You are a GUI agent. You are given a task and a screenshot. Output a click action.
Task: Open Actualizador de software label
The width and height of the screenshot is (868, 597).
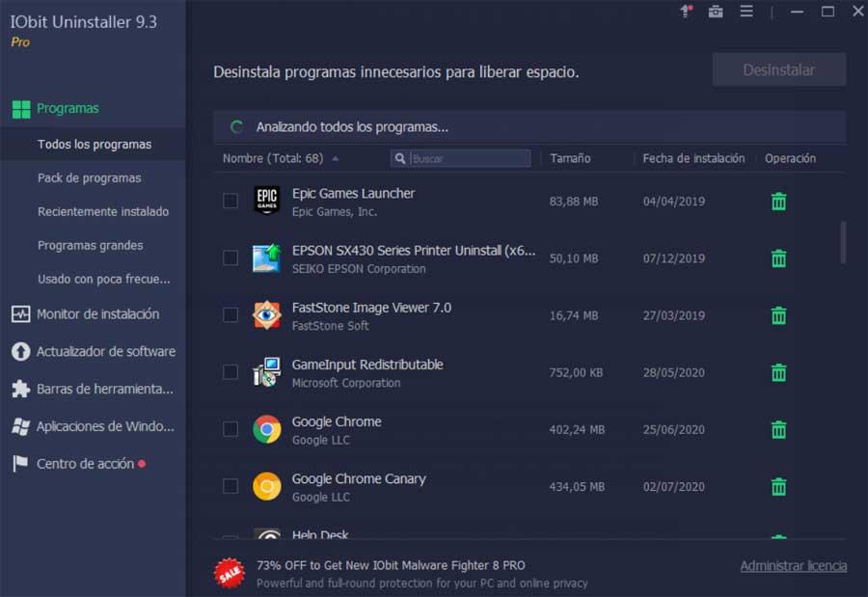[x=106, y=352]
